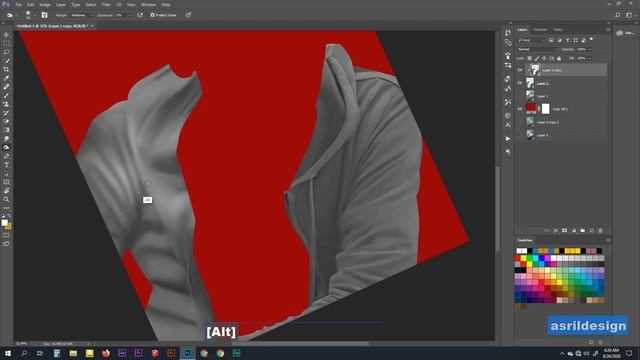
Task: Hide the Color Fill 1 layer
Action: [x=520, y=109]
